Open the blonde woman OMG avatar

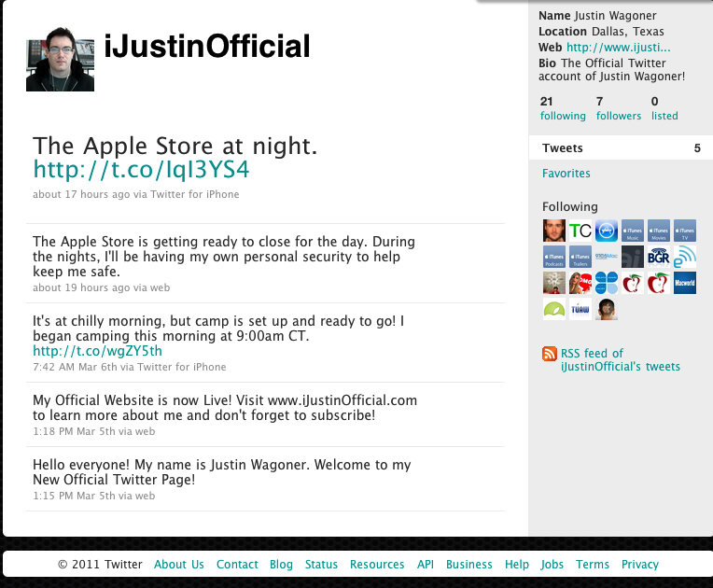pos(580,283)
